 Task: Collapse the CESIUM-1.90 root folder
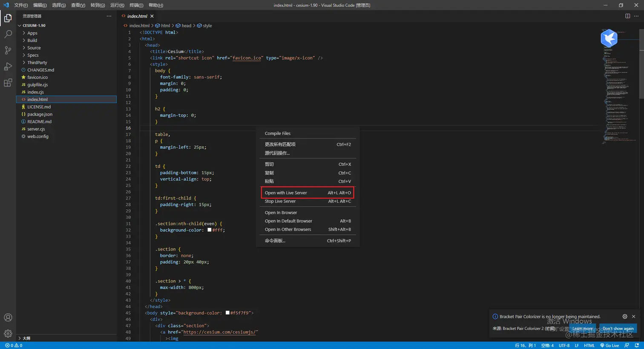34,26
